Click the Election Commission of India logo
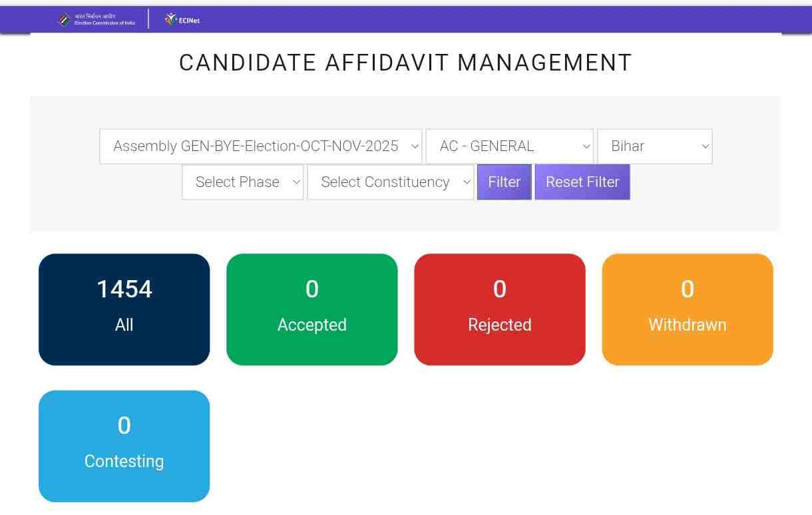The width and height of the screenshot is (812, 515). pyautogui.click(x=96, y=20)
